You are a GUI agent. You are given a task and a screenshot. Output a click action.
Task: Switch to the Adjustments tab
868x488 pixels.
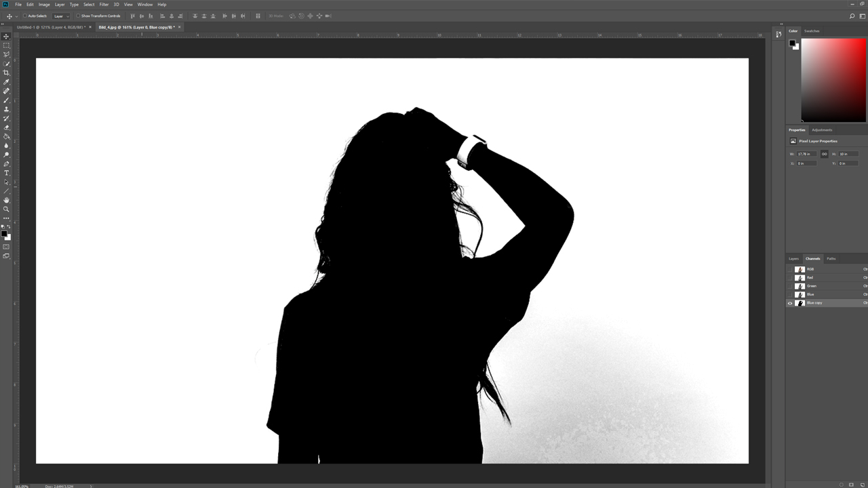[822, 129]
